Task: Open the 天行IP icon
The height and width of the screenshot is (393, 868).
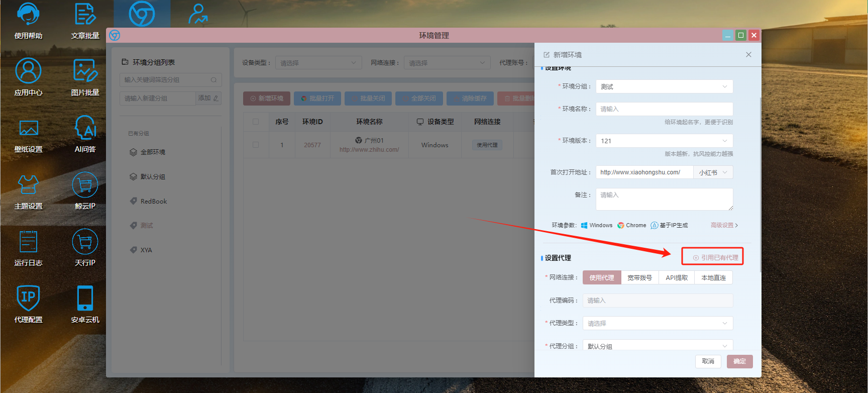Action: pyautogui.click(x=85, y=247)
